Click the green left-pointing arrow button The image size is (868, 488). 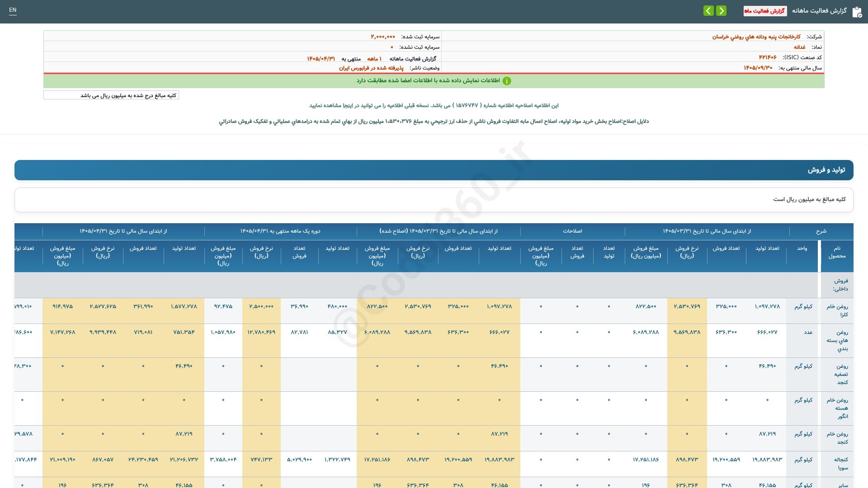click(x=708, y=10)
